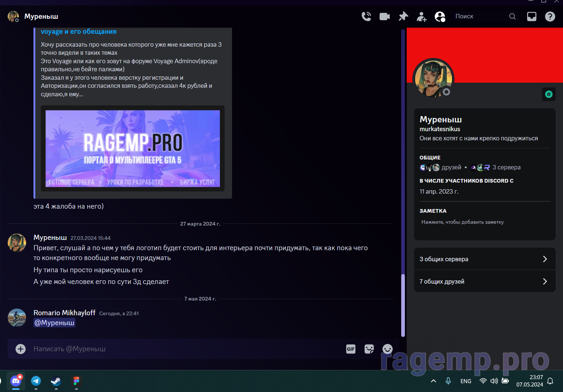The height and width of the screenshot is (392, 563).
Task: Click the 'Ну типа ты просто нарисуешь его' message
Action: (88, 270)
